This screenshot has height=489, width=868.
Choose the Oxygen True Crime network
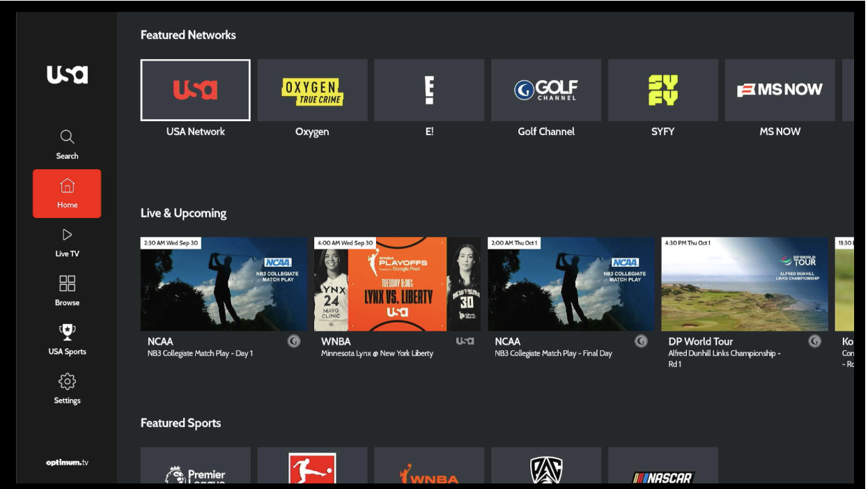tap(312, 91)
